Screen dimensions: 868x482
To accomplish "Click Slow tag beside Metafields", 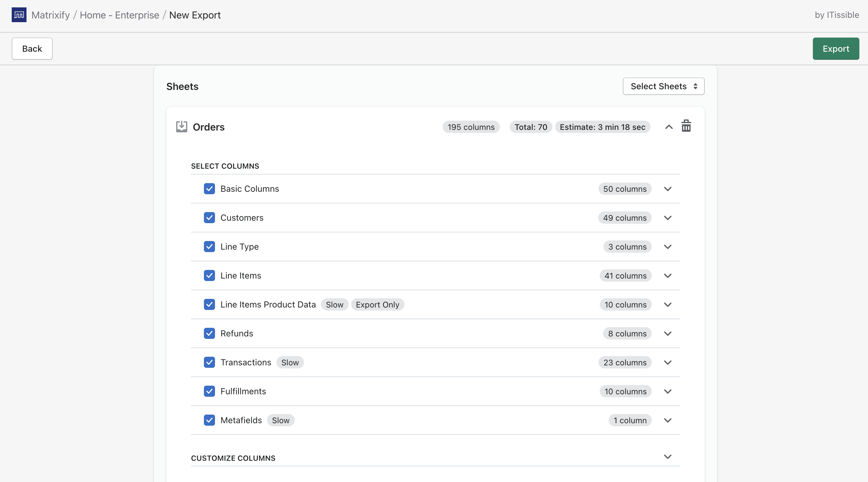I will click(280, 420).
